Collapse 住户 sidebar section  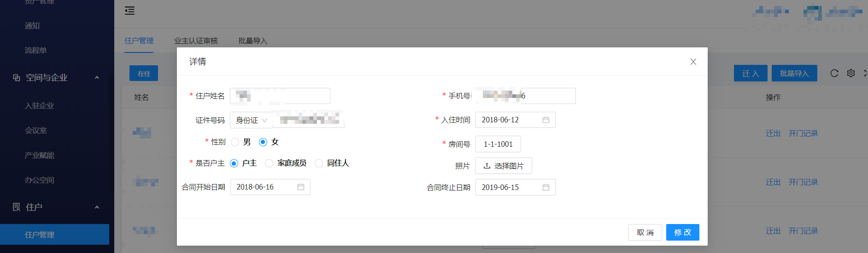pos(97,207)
